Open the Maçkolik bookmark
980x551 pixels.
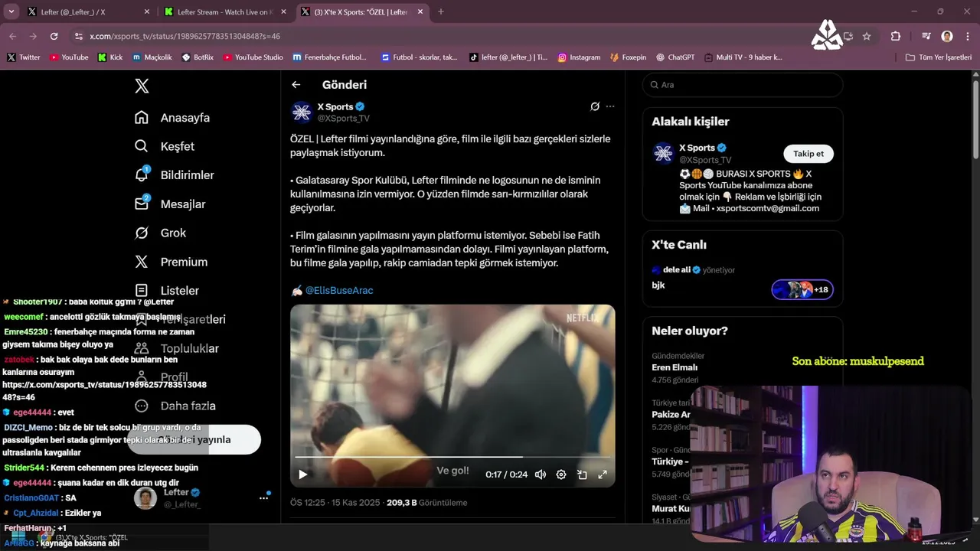tap(152, 57)
